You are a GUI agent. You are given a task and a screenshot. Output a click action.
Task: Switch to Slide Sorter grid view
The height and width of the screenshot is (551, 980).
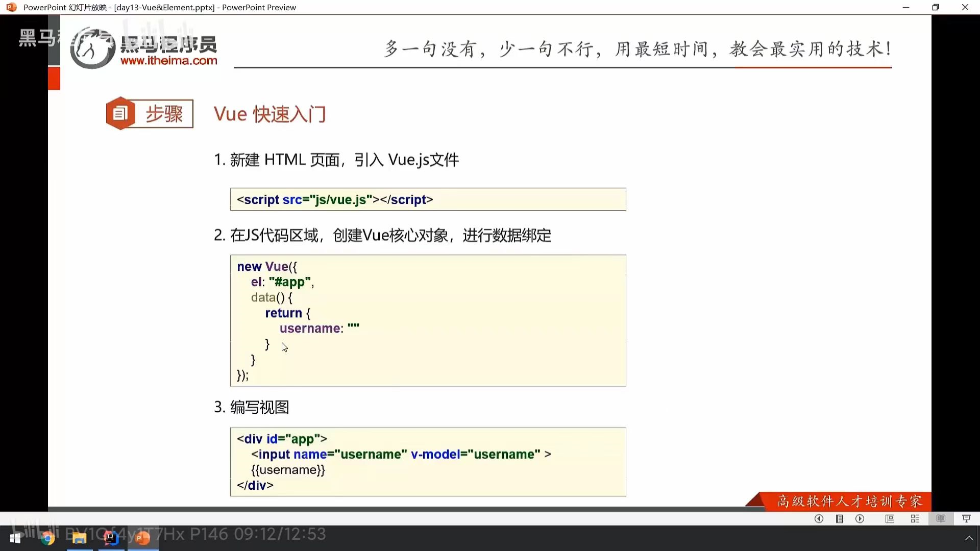point(915,519)
